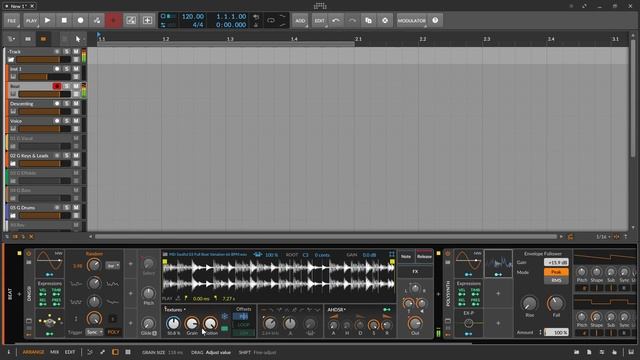The width and height of the screenshot is (640, 360).
Task: Click the Envelope Follower Gain value field
Action: coord(556,262)
